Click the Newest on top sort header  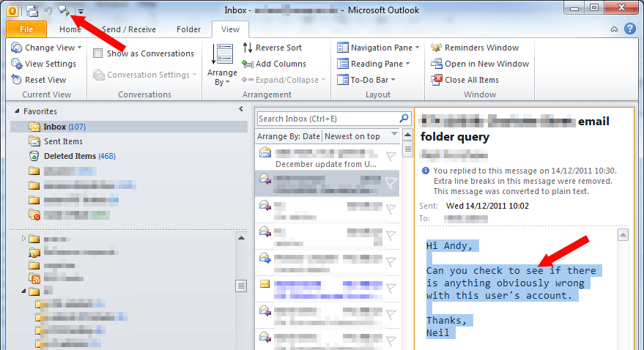[352, 136]
